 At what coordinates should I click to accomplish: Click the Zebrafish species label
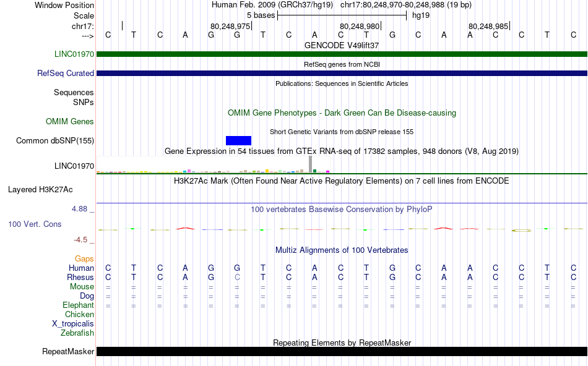77,333
